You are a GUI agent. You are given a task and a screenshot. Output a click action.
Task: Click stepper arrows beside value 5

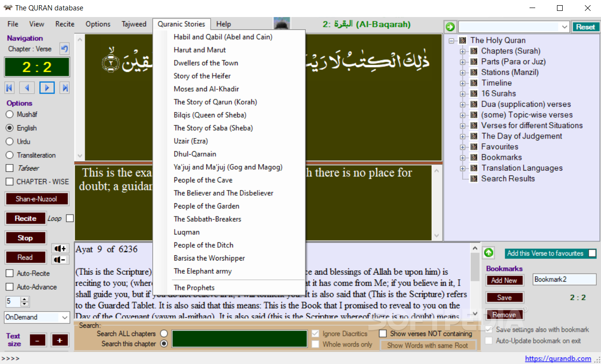[25, 301]
